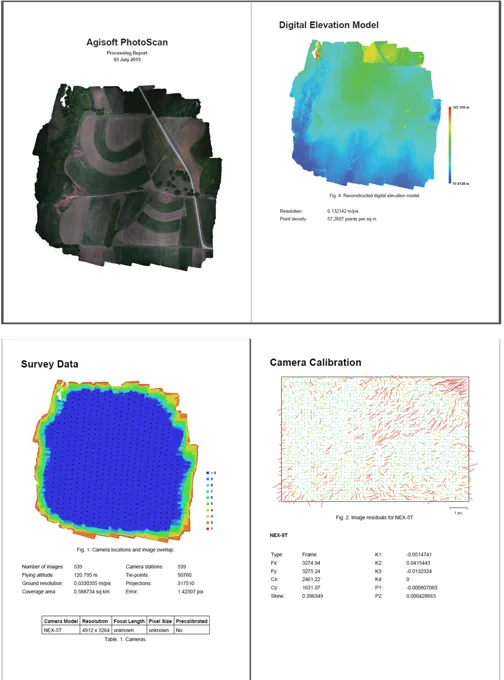Select the Cx value 2461.22
Screen dimensions: 504x680
(x=311, y=579)
